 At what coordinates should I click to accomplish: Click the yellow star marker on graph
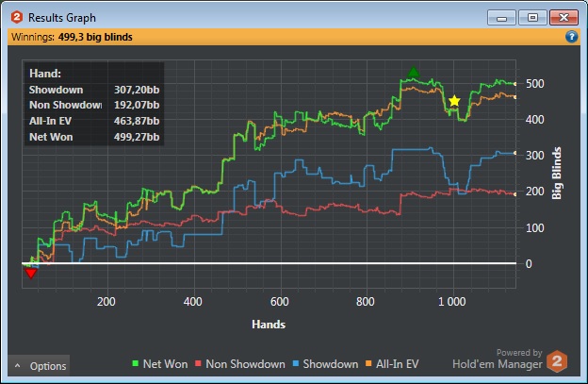(454, 101)
